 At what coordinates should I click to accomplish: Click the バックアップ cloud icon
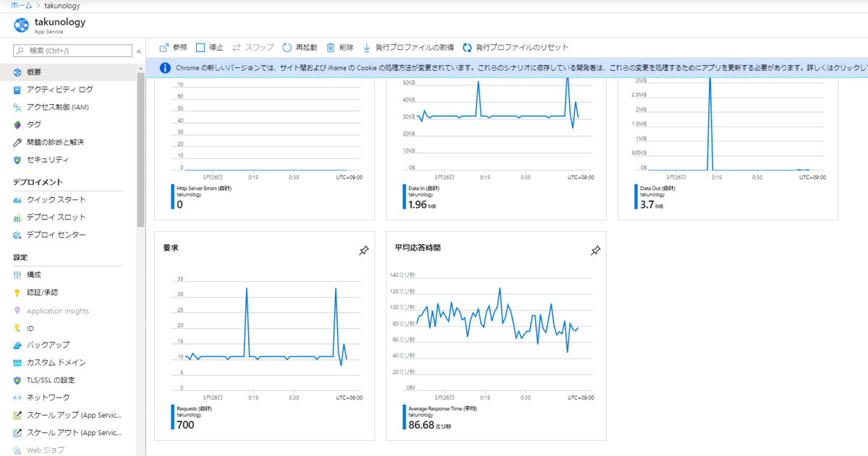pos(17,345)
